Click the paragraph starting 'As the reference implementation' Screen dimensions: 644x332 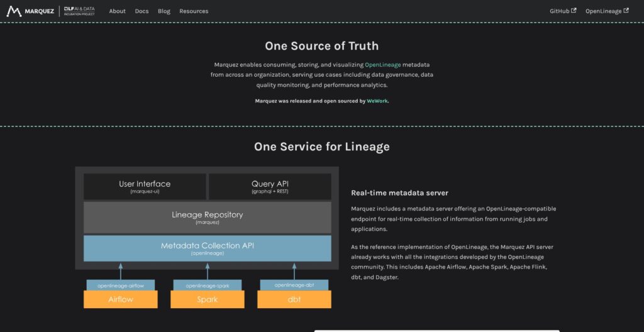click(x=453, y=262)
